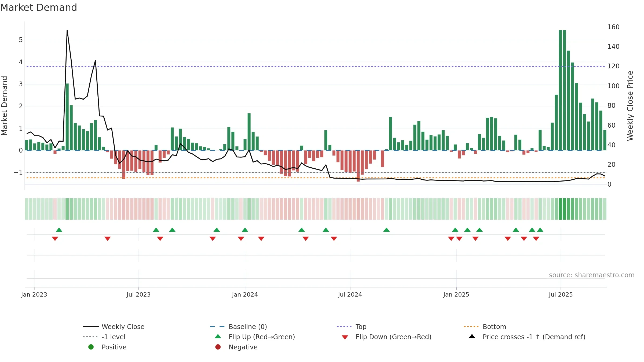Click the red Negative circle marker
The image size is (644, 362).
click(x=218, y=347)
